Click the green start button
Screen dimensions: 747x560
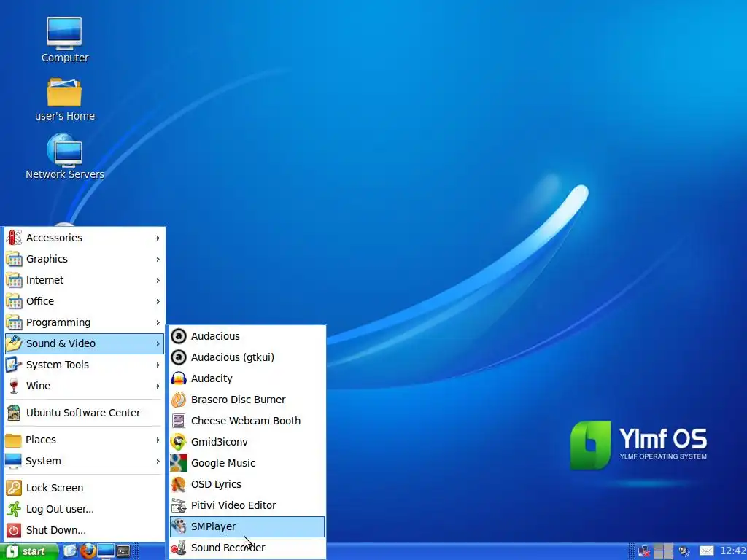28,551
